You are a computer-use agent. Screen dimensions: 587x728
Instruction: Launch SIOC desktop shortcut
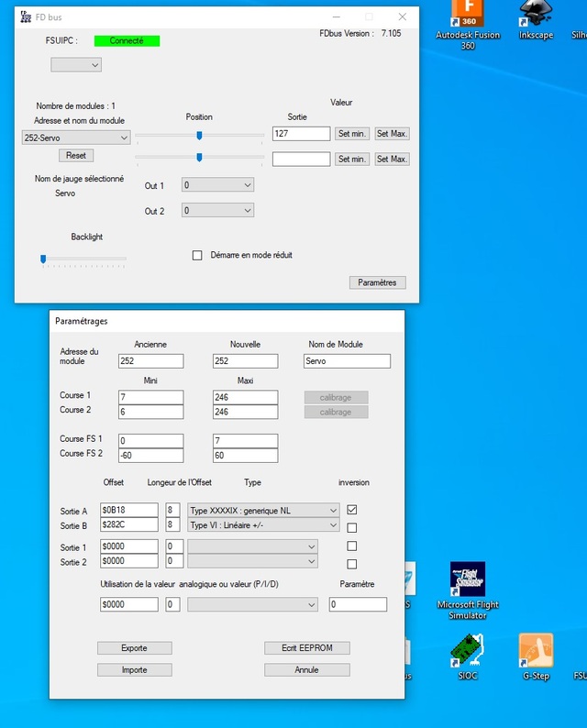(467, 650)
